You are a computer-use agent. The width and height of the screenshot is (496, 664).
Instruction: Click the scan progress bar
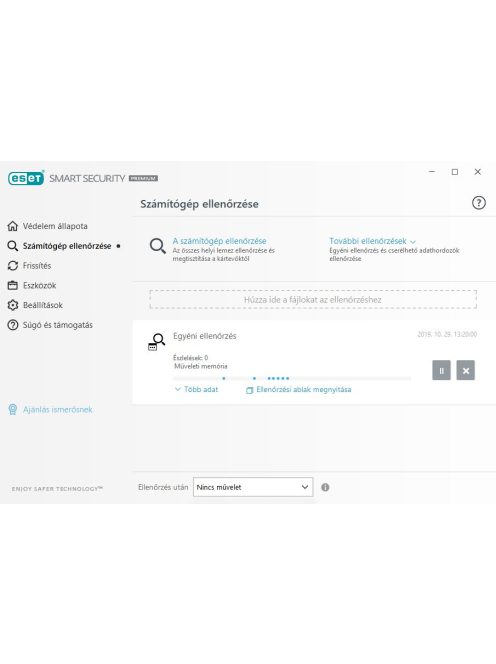point(292,378)
